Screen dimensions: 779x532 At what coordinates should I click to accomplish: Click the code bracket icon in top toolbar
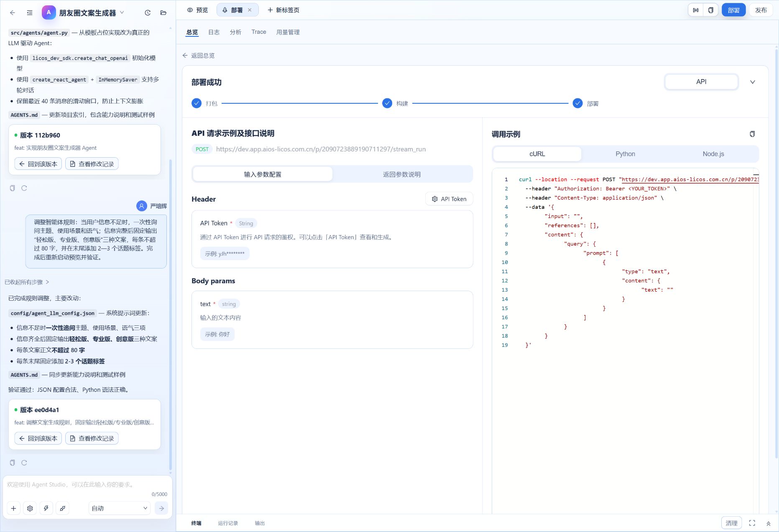click(696, 10)
